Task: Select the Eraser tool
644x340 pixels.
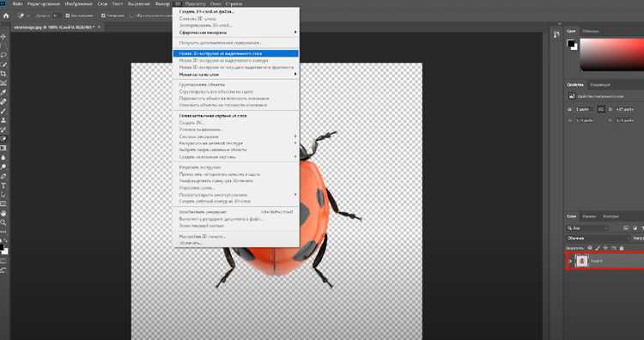Action: 3,139
